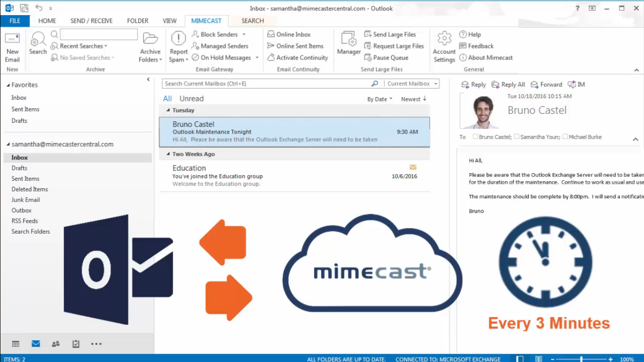Image resolution: width=644 pixels, height=362 pixels.
Task: Click Reply All in reading pane
Action: click(508, 84)
